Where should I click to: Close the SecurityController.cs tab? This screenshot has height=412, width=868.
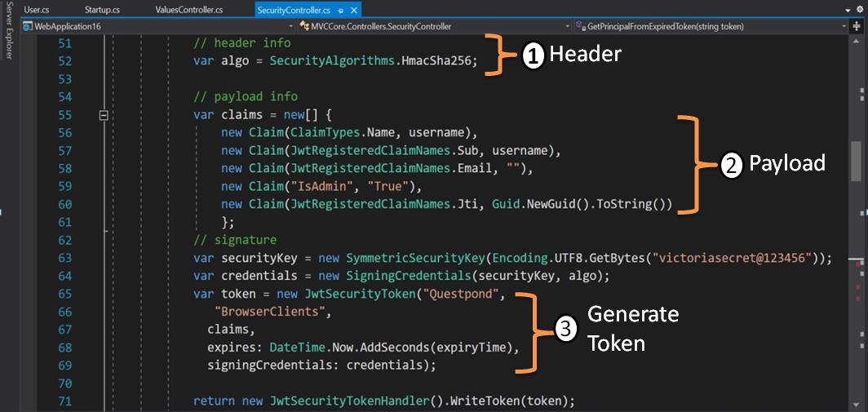point(354,10)
